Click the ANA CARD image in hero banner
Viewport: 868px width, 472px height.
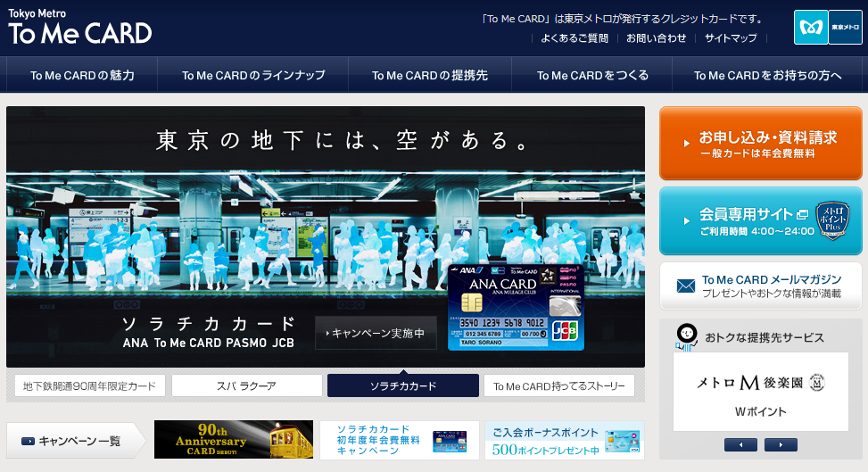(516, 308)
